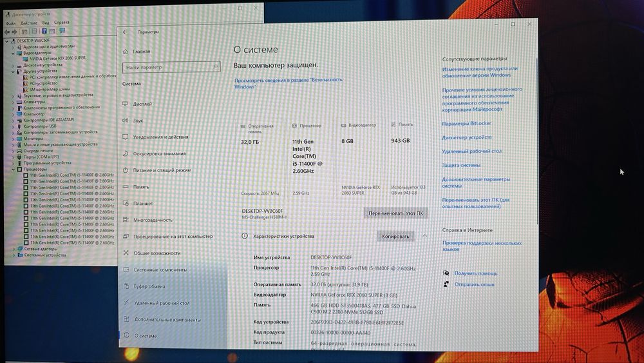Screen dimensions: 644x363
Task: Open Параметры BitLocker link
Action: tap(466, 123)
